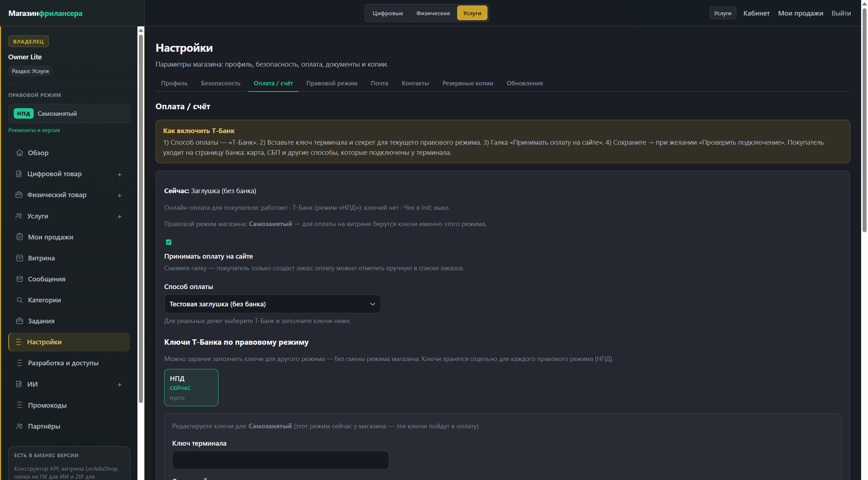Viewport: 868px width, 480px height.
Task: Click the Партнёры people icon
Action: point(20,426)
